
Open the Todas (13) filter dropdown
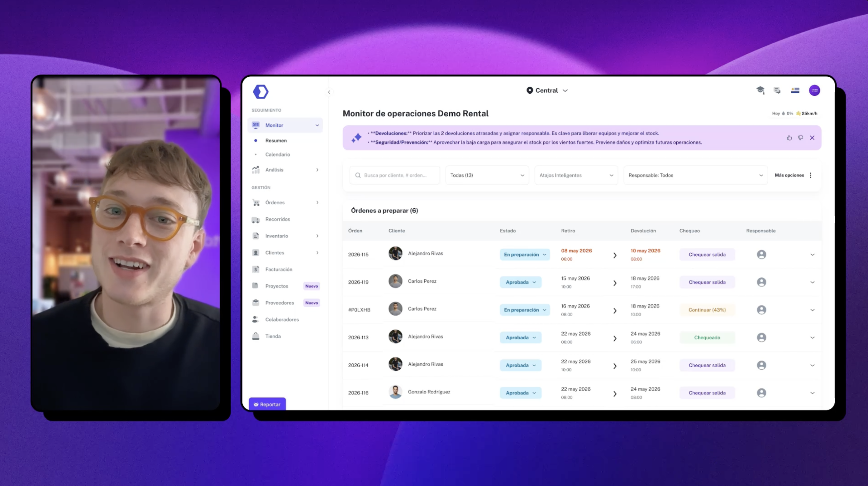click(487, 175)
